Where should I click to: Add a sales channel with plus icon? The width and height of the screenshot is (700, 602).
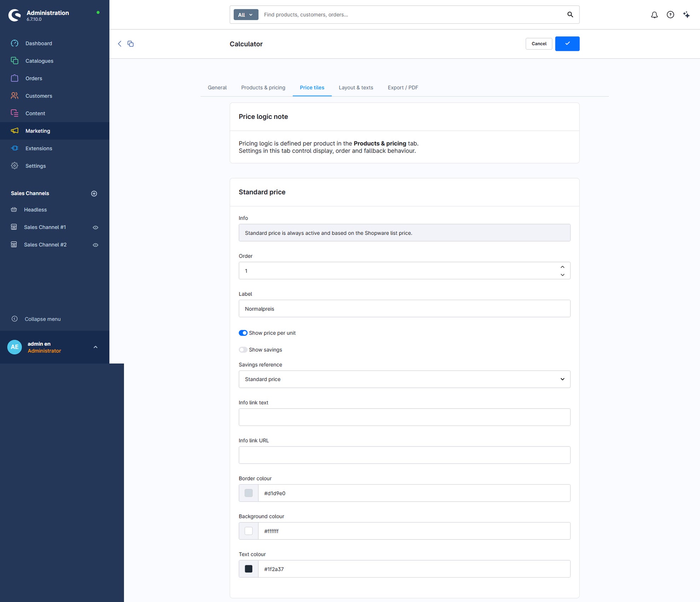point(94,193)
